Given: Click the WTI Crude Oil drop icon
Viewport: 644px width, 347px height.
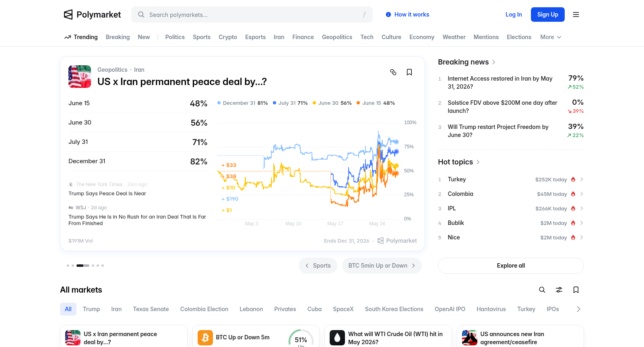Looking at the screenshot, I should [337, 338].
